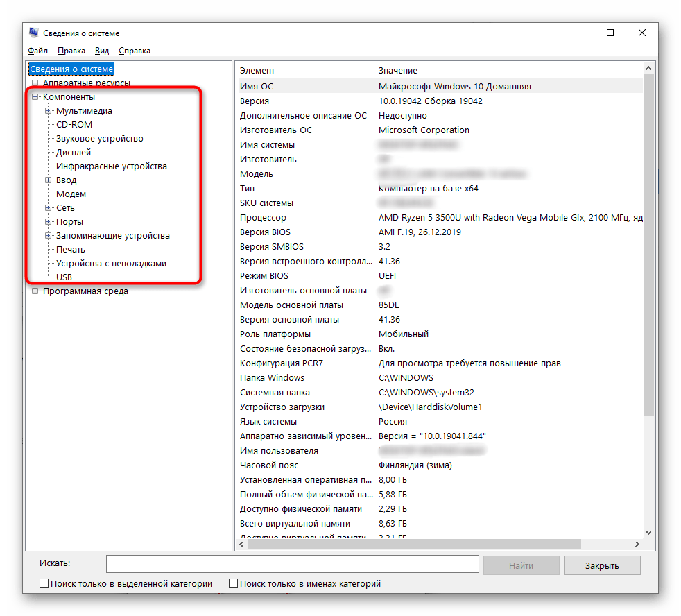Expand the Ввод tree node
The image size is (681, 616).
(x=49, y=180)
